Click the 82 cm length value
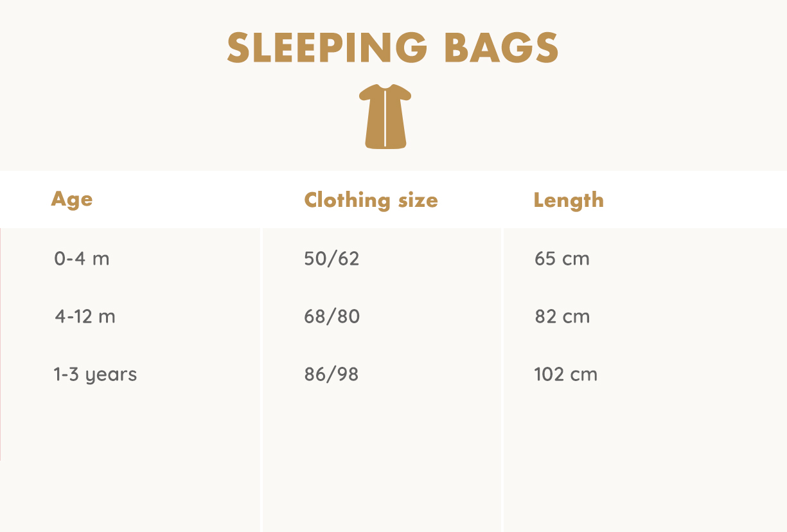 click(562, 317)
